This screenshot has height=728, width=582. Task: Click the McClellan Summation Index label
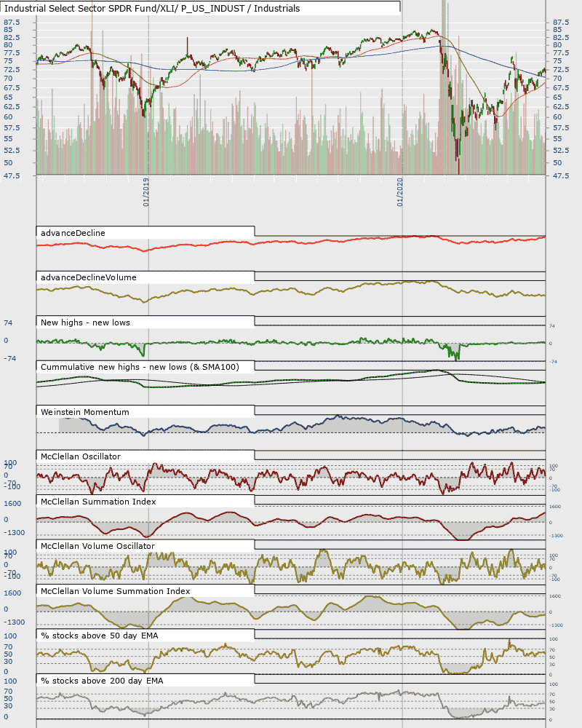(x=98, y=502)
